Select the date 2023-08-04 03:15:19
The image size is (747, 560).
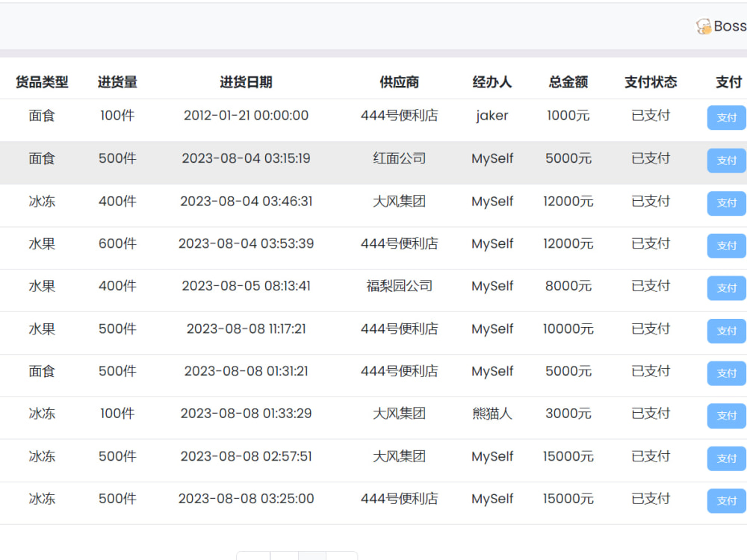pos(246,158)
